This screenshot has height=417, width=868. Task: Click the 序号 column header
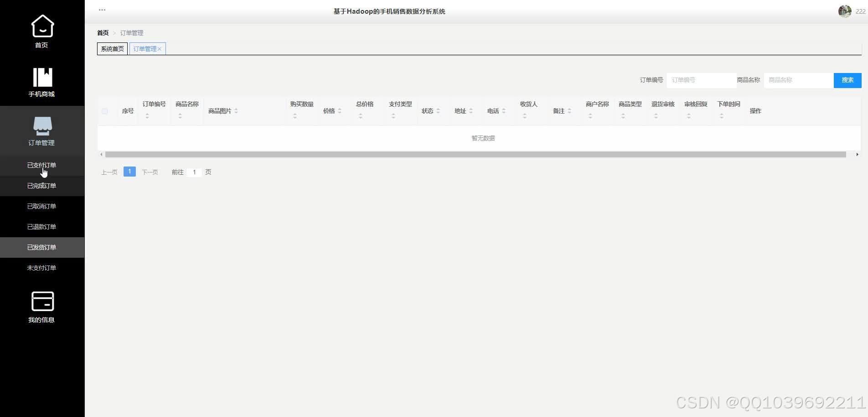tap(128, 111)
